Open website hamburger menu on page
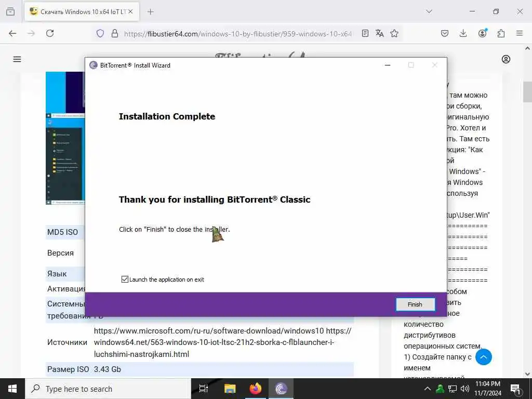Viewport: 532px width, 399px height. tap(17, 59)
